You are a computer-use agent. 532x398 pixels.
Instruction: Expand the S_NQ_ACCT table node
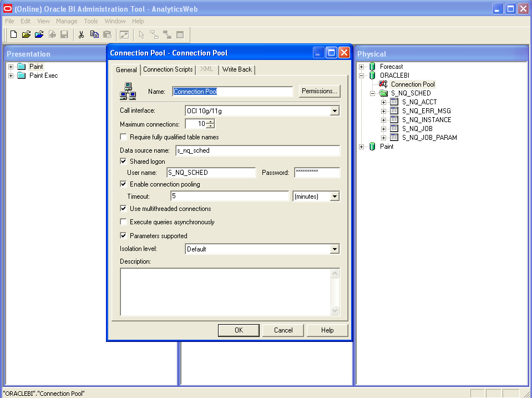tap(383, 102)
